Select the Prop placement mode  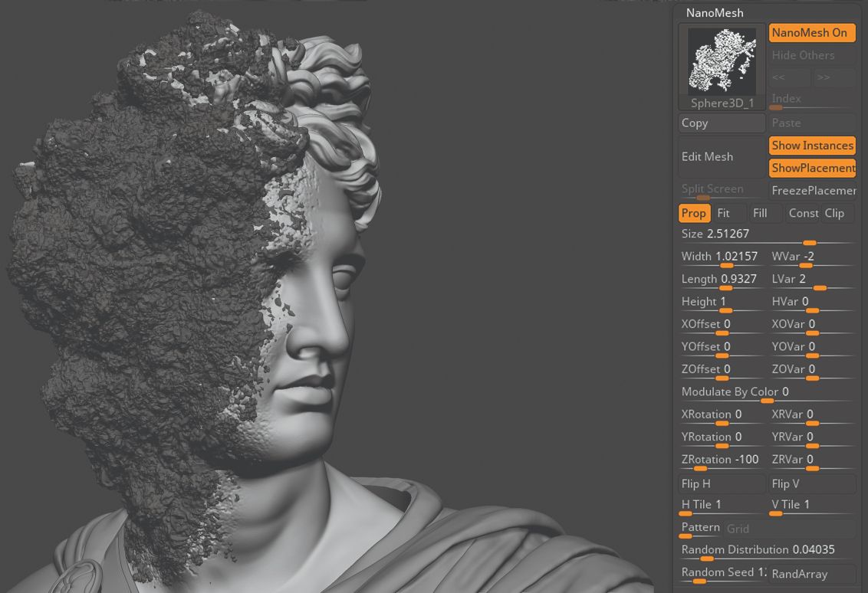click(694, 213)
